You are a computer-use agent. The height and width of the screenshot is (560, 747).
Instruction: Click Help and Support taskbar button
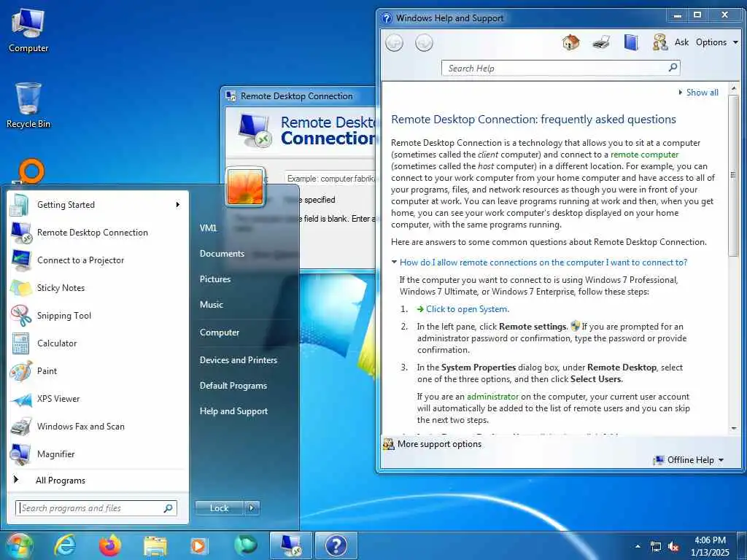[x=336, y=545]
